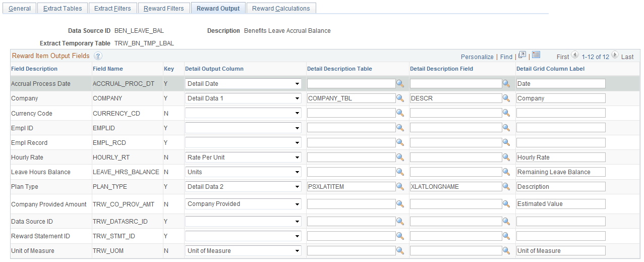Image resolution: width=644 pixels, height=262 pixels.
Task: Show previous rows with left arrow
Action: [575, 56]
